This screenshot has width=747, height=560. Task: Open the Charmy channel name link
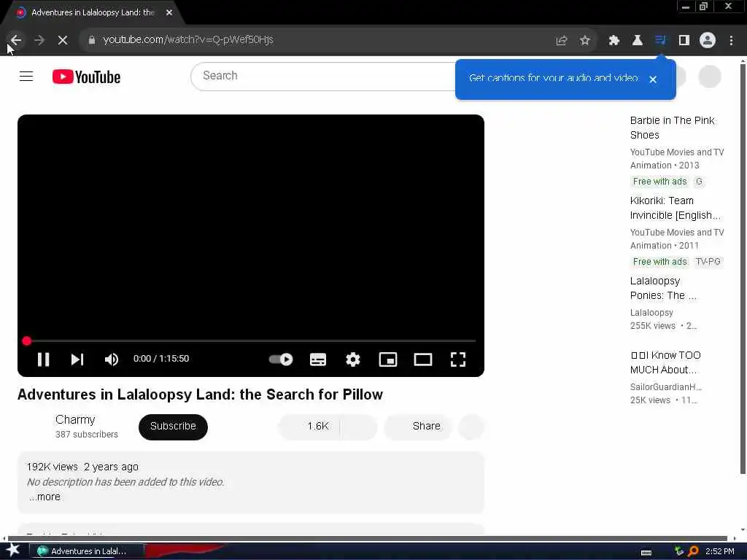point(75,419)
